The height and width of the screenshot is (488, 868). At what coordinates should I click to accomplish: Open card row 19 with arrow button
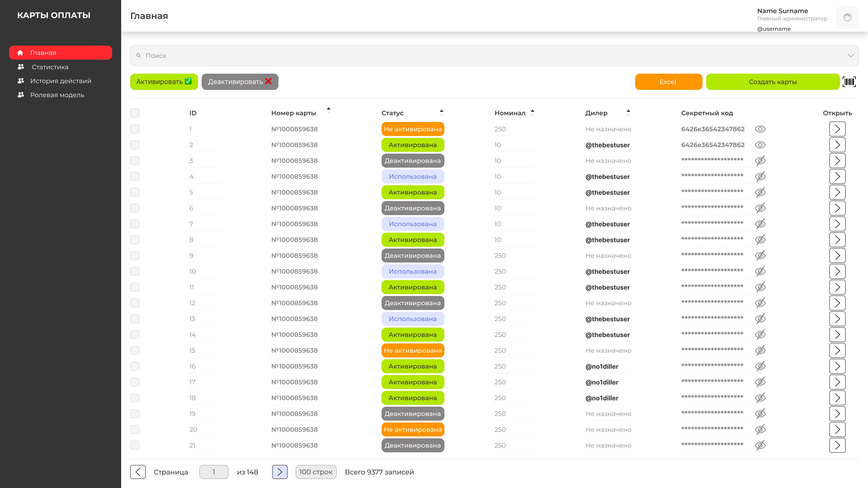tap(837, 414)
